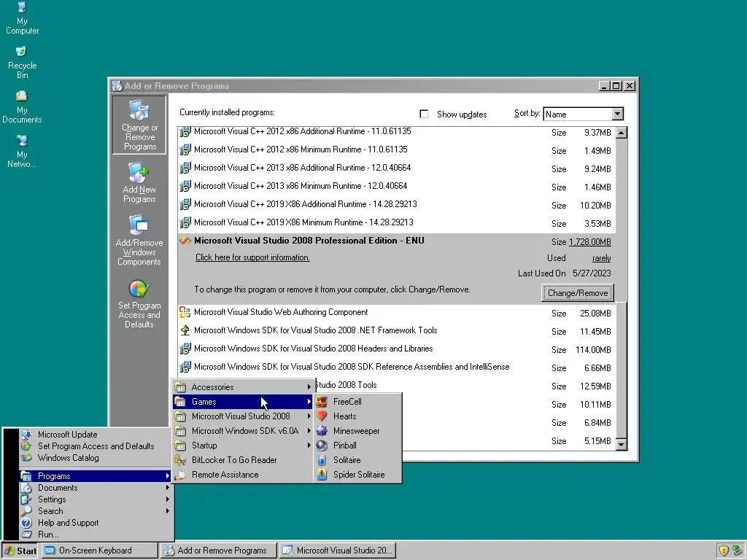Launch Hearts from the Games menu
Viewport: 747px width, 560px height.
357,416
